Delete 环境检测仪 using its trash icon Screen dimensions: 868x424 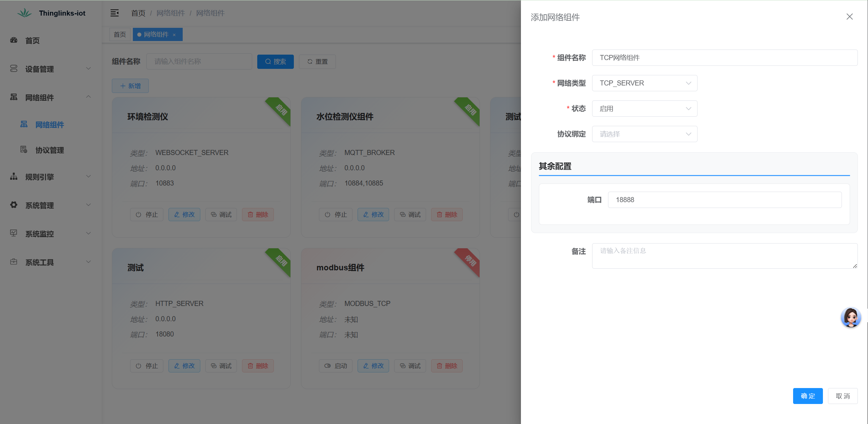258,214
